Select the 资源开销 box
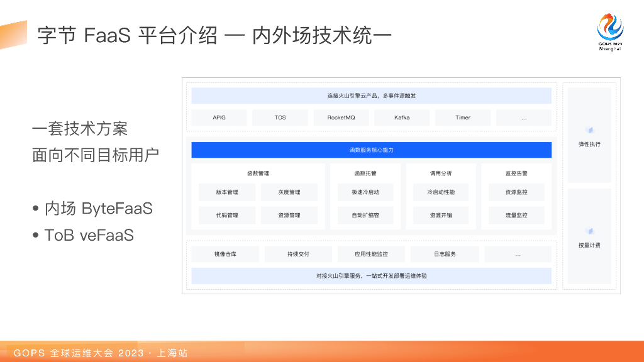 tap(441, 215)
